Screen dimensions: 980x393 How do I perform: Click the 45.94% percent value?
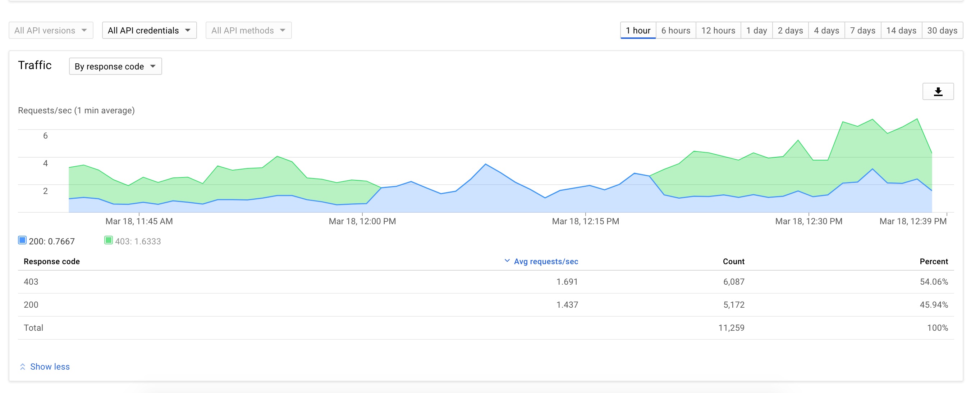(934, 305)
